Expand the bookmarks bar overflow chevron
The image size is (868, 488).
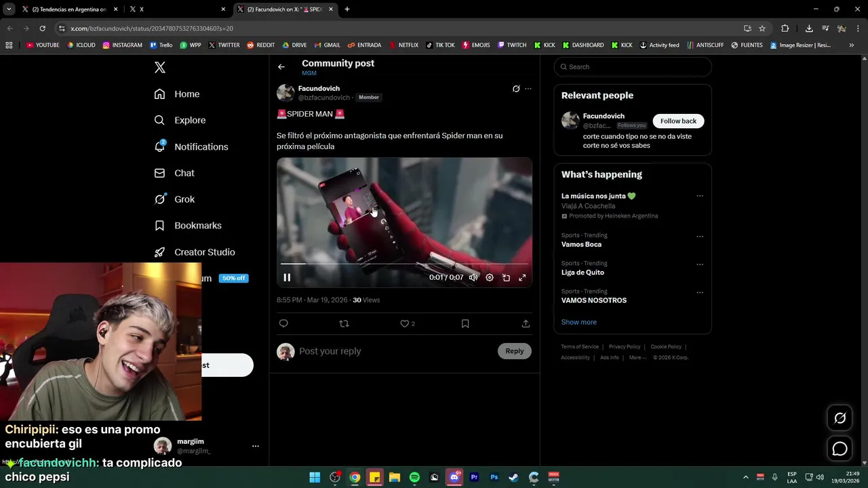(852, 45)
